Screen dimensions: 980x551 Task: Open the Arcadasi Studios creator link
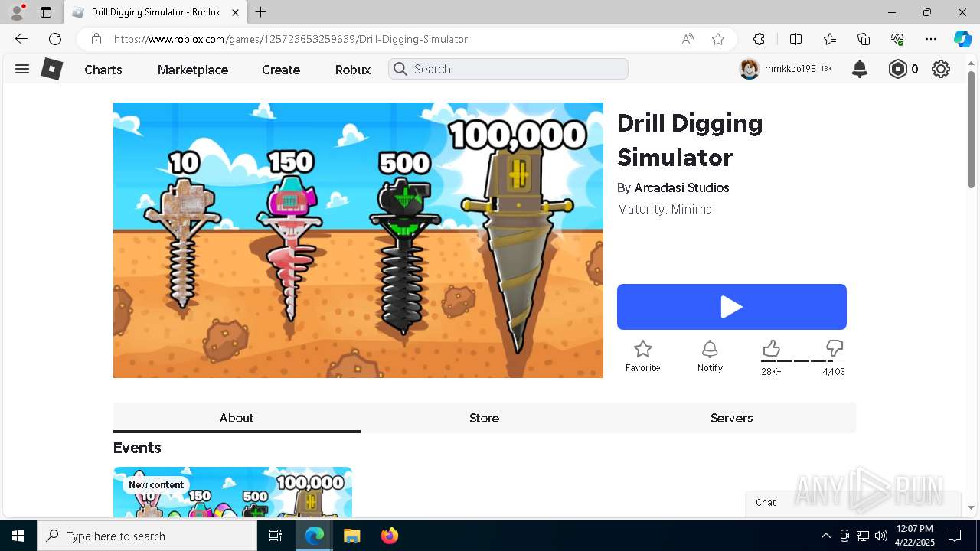coord(681,187)
